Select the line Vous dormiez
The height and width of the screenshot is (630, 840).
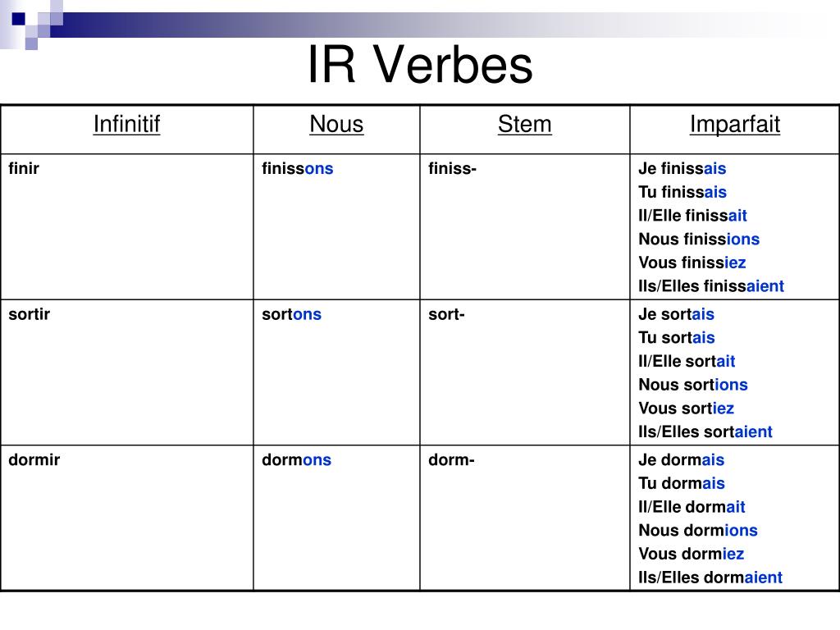[x=691, y=554]
